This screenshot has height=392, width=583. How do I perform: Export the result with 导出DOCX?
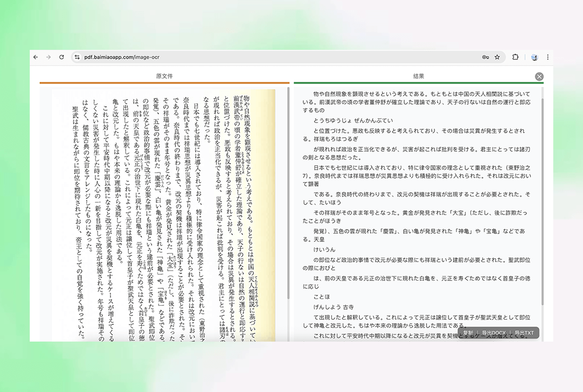(494, 333)
